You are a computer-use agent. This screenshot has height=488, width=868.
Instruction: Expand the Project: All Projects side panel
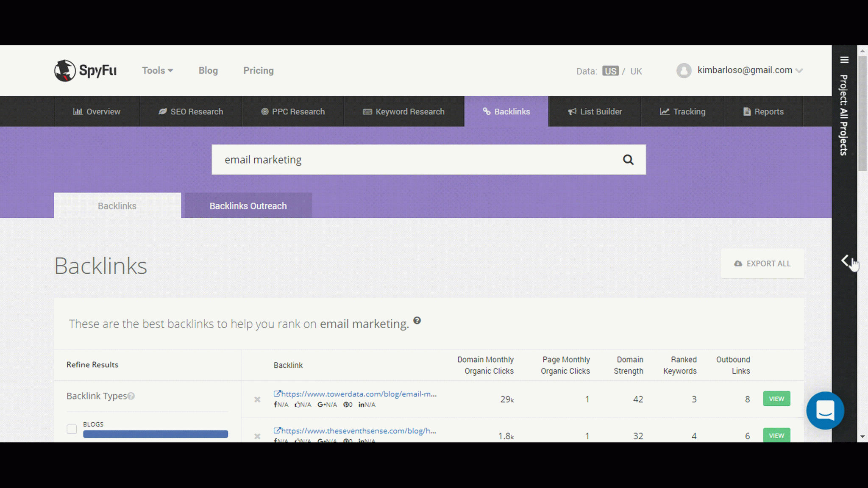coord(844,115)
